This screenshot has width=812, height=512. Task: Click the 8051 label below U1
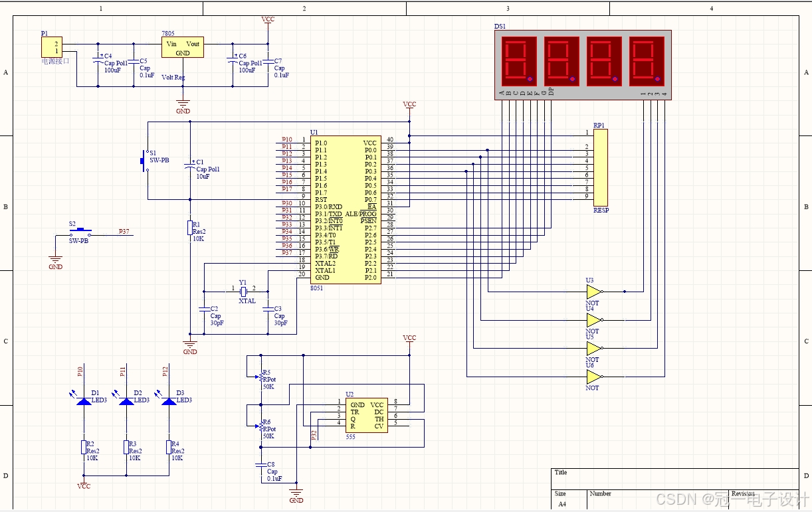coord(317,288)
